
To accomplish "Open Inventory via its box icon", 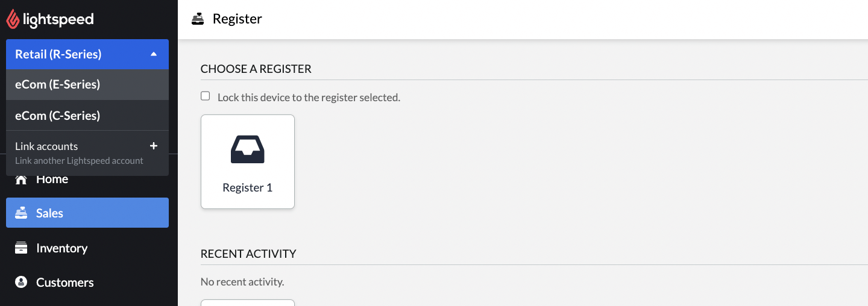I will tap(21, 248).
